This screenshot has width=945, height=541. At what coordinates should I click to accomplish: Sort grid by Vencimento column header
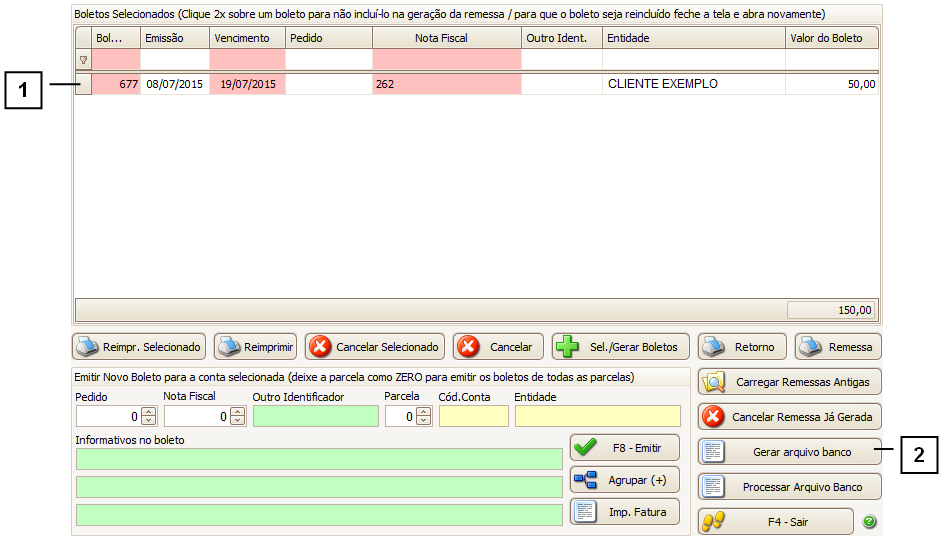[246, 38]
